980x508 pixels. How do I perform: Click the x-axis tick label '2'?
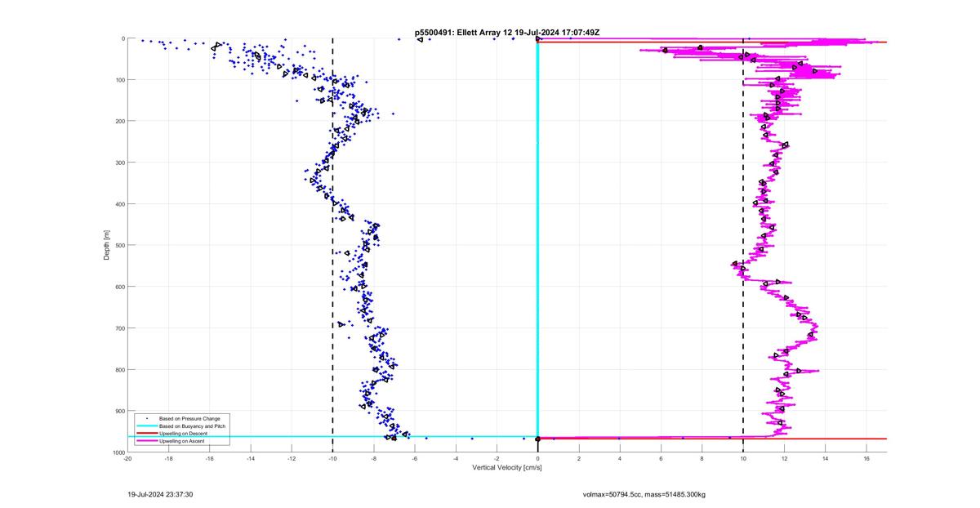click(x=579, y=459)
